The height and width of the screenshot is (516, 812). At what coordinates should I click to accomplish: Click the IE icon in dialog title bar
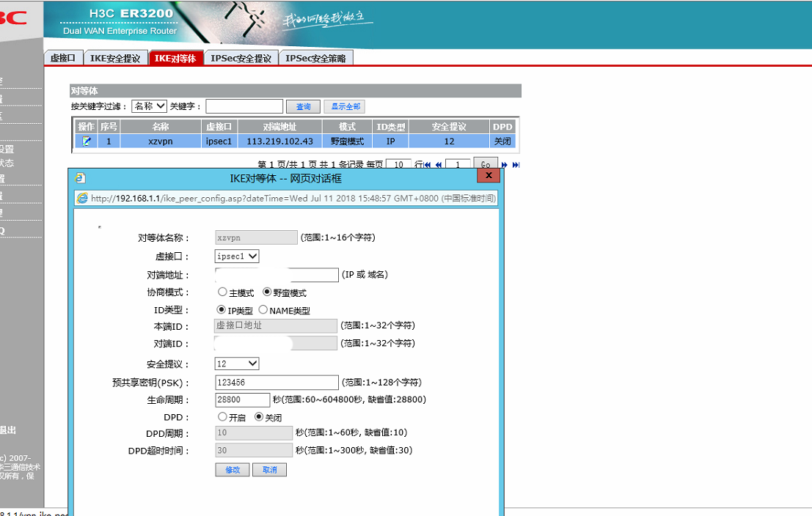click(x=80, y=178)
